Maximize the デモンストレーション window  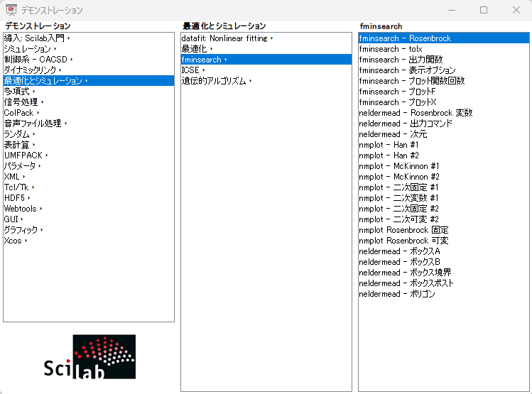(484, 11)
